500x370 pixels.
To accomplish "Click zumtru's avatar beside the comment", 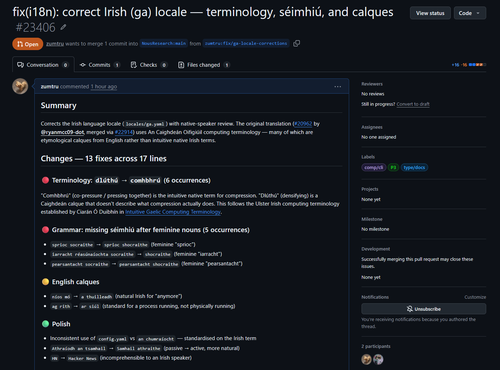I will (20, 86).
